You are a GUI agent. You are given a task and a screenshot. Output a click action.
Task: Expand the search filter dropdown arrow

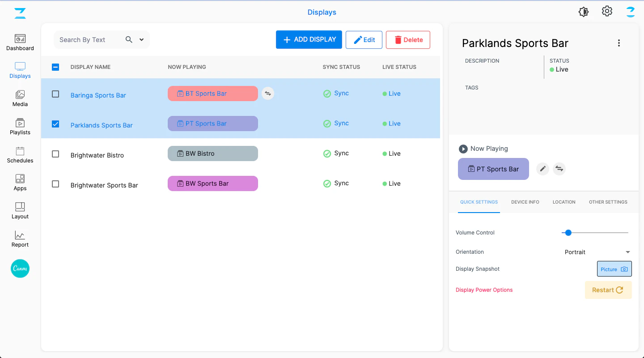tap(141, 40)
